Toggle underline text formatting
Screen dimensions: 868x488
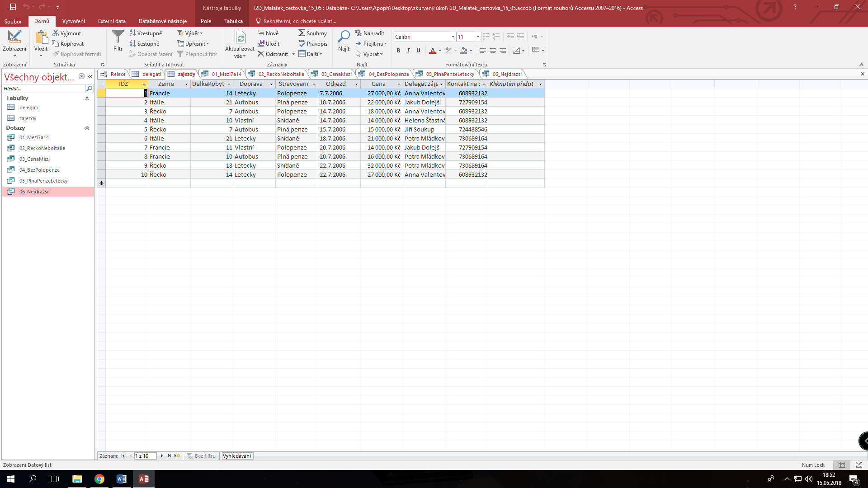418,51
